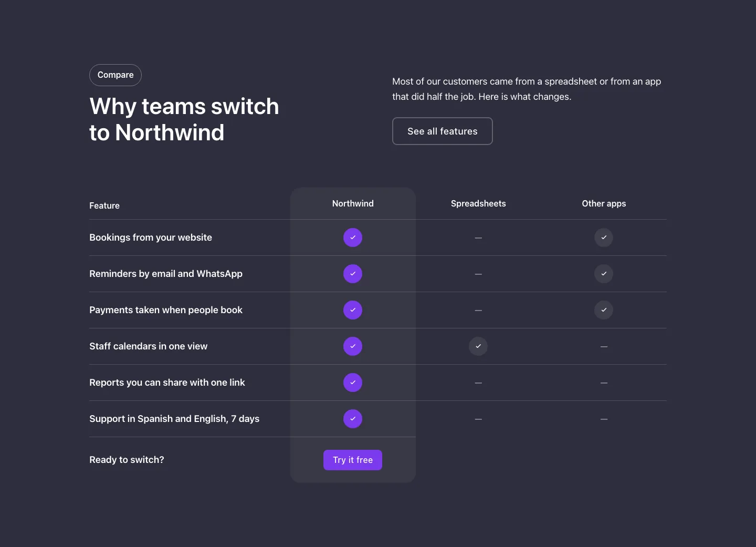Click Other apps checkmark for Bookings from your website

604,238
